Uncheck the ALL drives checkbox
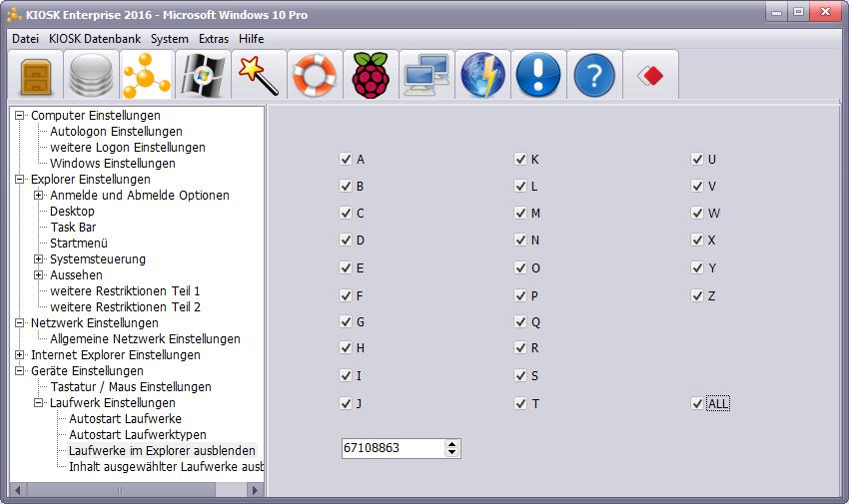Viewport: 849px width, 504px height. 697,403
